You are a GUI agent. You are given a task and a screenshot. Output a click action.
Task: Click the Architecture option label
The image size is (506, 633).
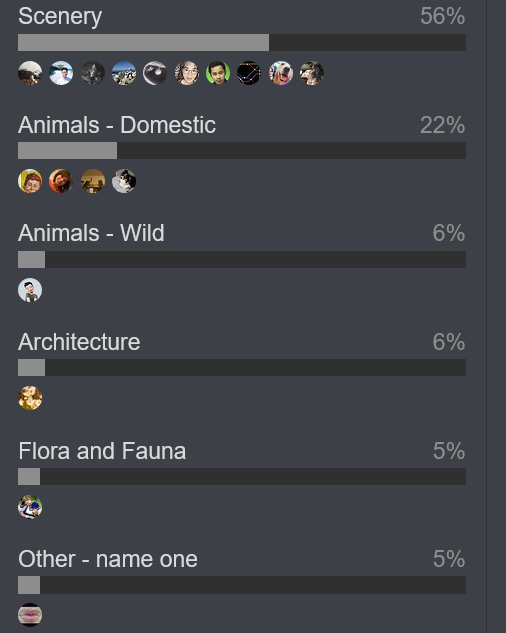coord(79,342)
